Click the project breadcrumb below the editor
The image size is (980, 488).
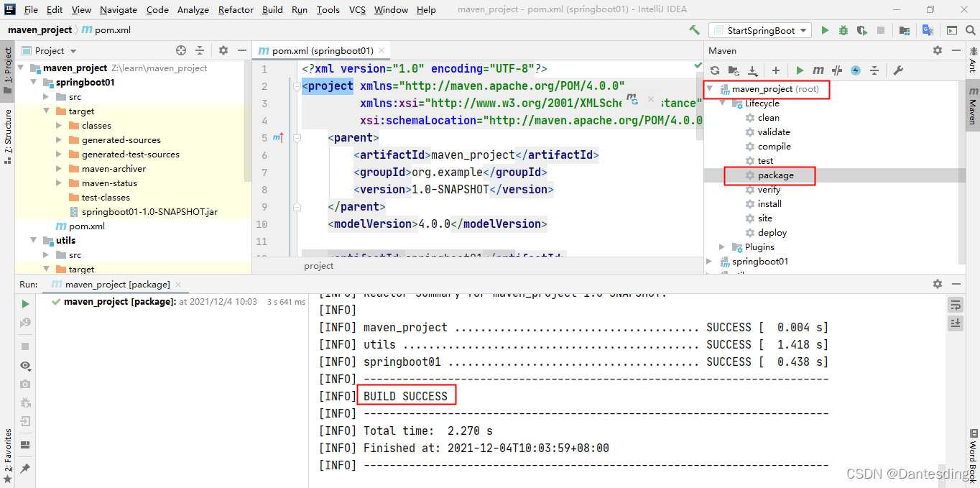319,266
